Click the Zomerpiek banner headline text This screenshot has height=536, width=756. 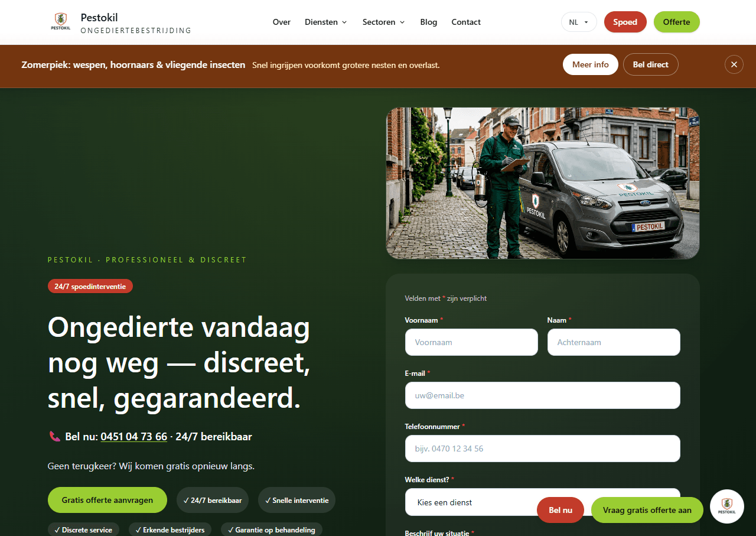click(133, 64)
